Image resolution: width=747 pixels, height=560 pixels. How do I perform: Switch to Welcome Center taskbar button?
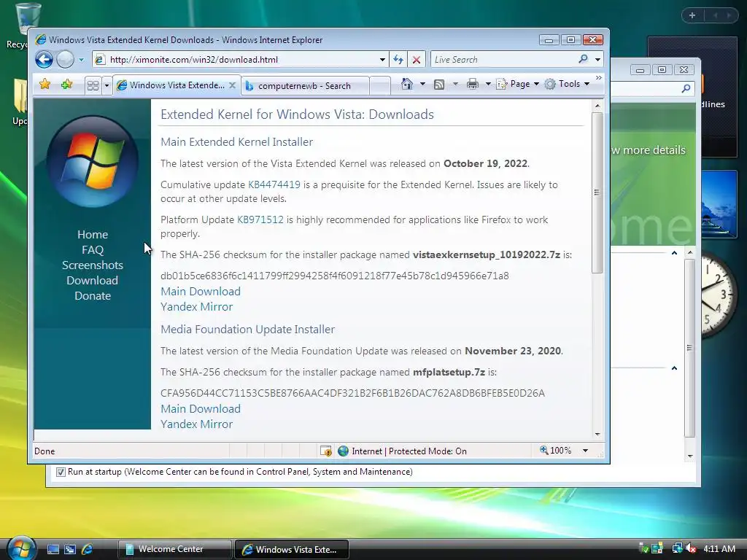(174, 549)
